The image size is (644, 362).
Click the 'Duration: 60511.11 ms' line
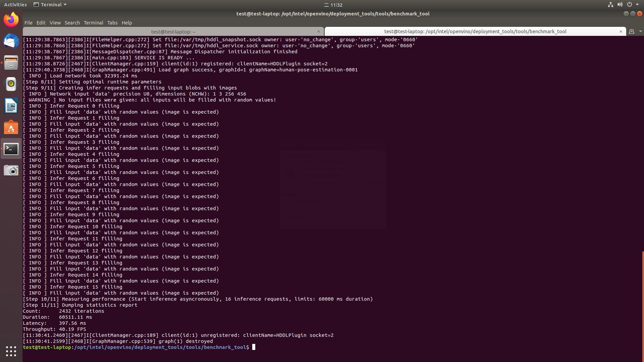(x=57, y=317)
